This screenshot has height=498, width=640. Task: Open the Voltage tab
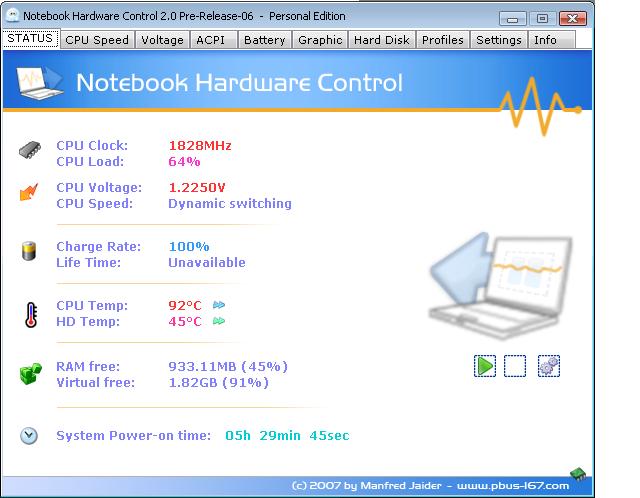(x=162, y=40)
